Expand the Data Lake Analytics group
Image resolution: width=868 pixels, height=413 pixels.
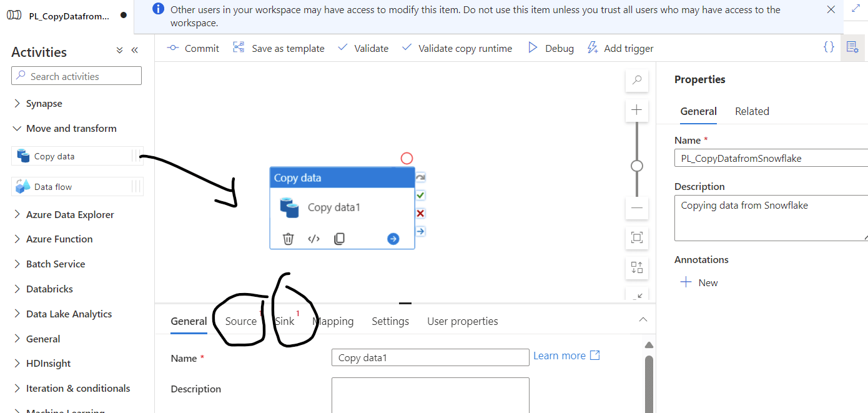(x=62, y=314)
